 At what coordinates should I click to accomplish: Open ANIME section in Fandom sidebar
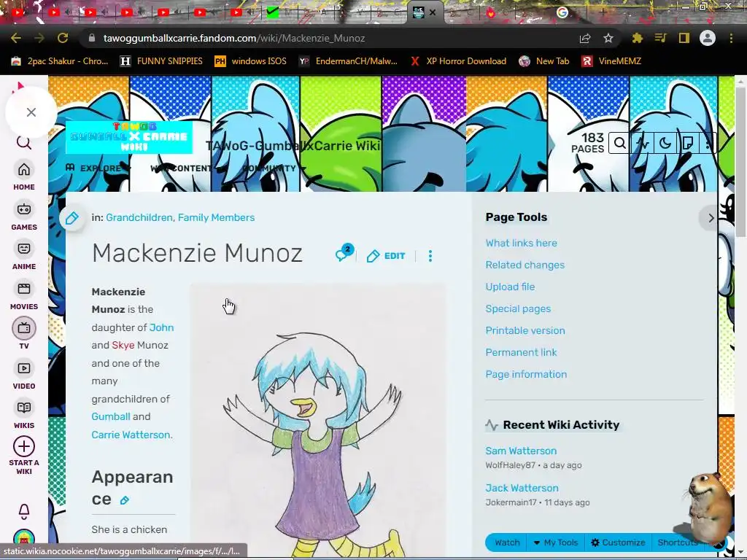(24, 256)
